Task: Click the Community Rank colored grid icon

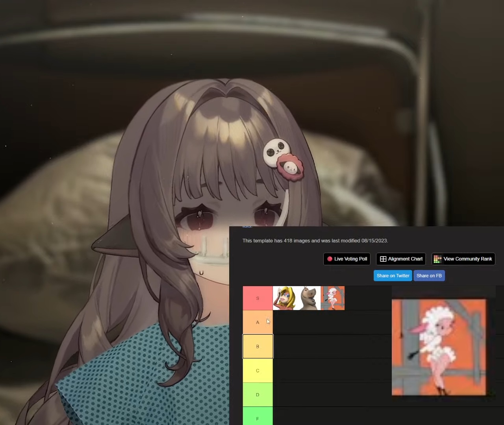Action: (437, 259)
